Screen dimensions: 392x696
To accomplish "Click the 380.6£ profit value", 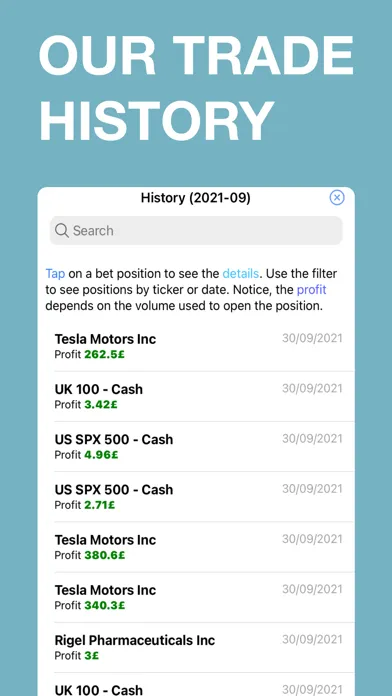I will click(105, 555).
